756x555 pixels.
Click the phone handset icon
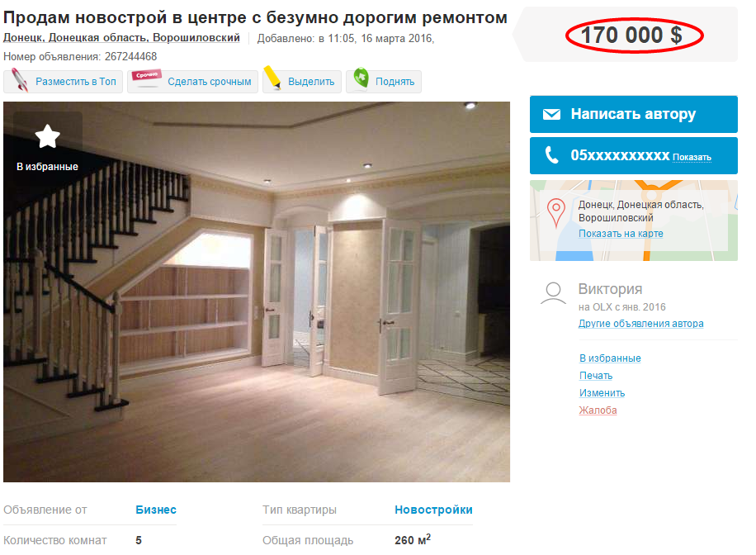pyautogui.click(x=551, y=155)
